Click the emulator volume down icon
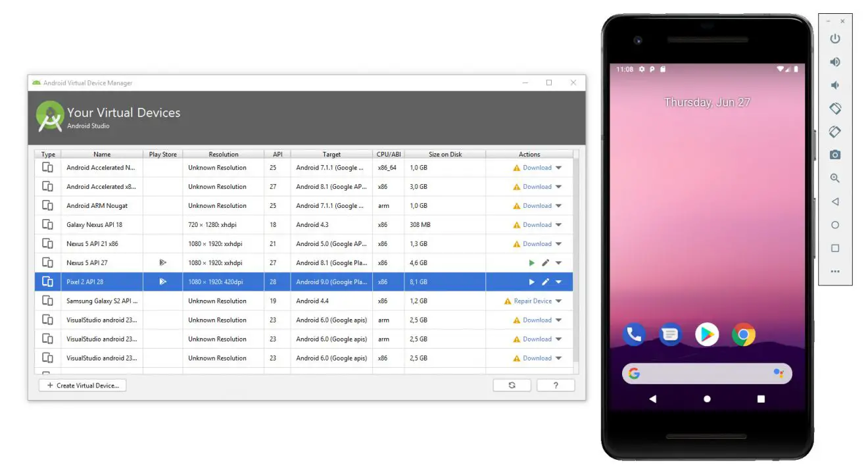 834,86
